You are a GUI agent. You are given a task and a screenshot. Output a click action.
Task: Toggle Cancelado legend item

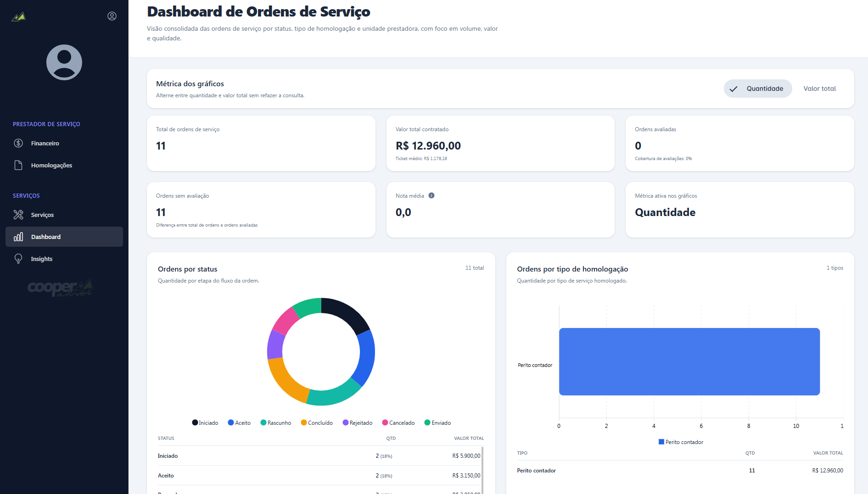coord(398,423)
